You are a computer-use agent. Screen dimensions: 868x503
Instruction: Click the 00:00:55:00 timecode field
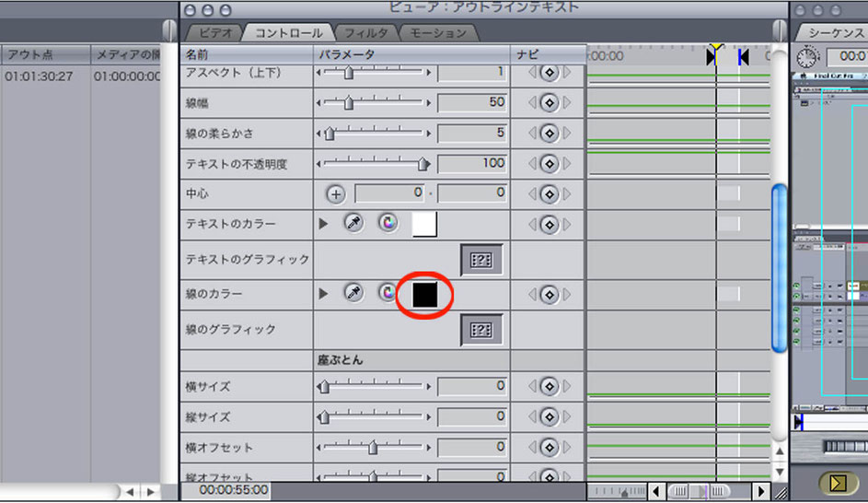coord(233,490)
